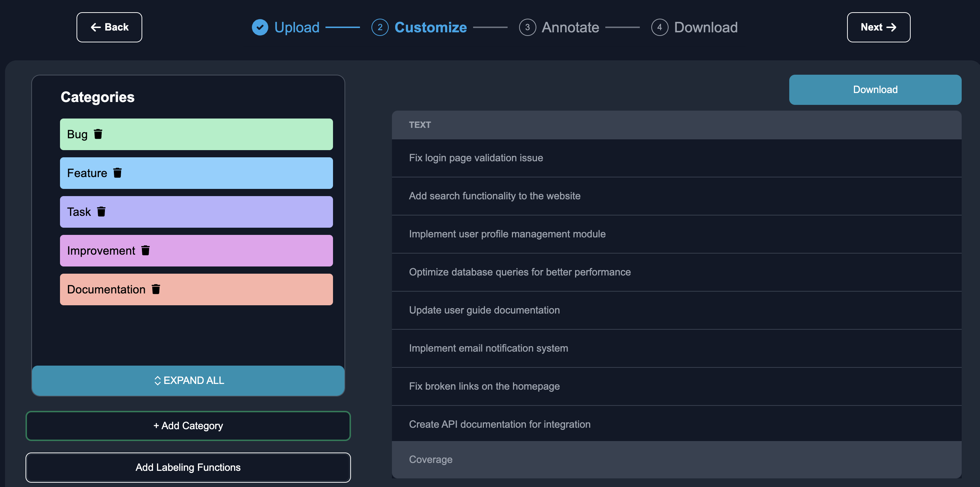Image resolution: width=980 pixels, height=487 pixels.
Task: Click the checkmark icon on Upload step
Action: [x=260, y=27]
